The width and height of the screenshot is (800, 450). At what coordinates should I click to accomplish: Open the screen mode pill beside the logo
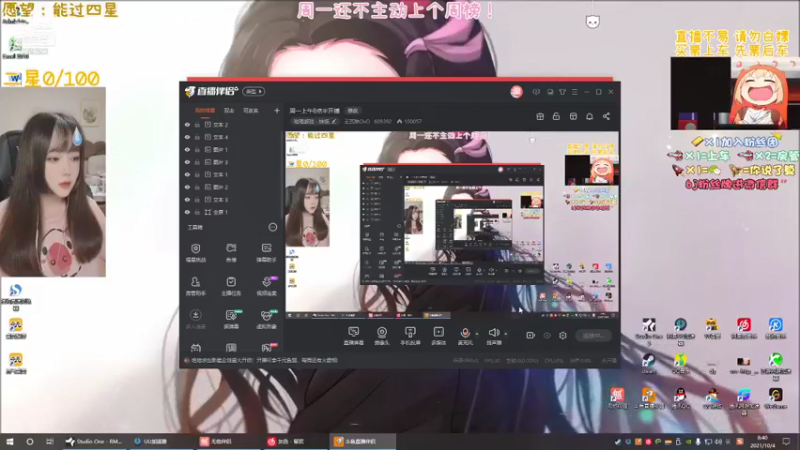point(254,92)
